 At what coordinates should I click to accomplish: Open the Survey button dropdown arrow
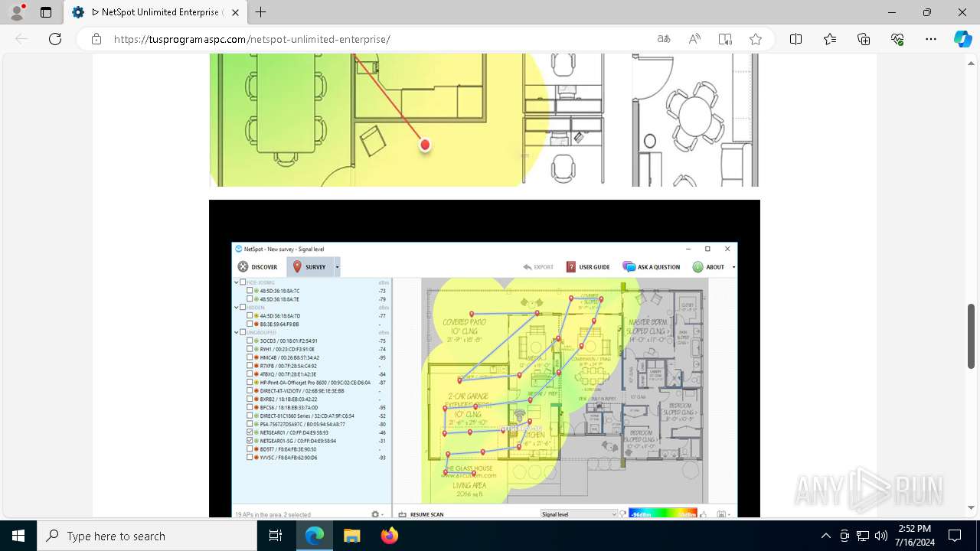pyautogui.click(x=337, y=267)
